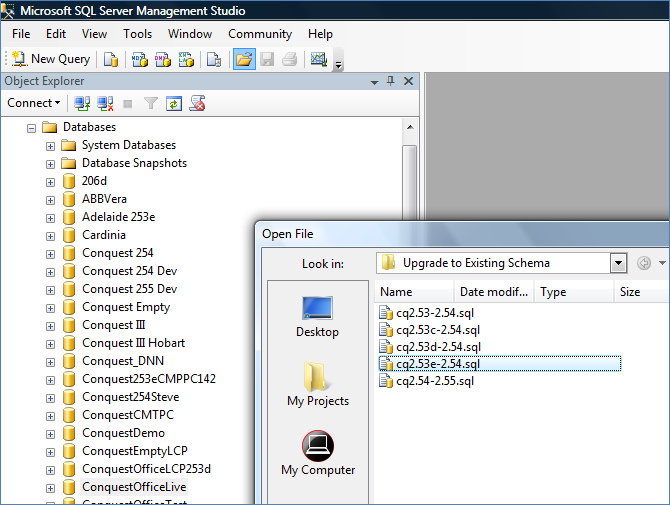Image resolution: width=670 pixels, height=505 pixels.
Task: Select Conquest253eCMPPC142 database
Action: [149, 379]
